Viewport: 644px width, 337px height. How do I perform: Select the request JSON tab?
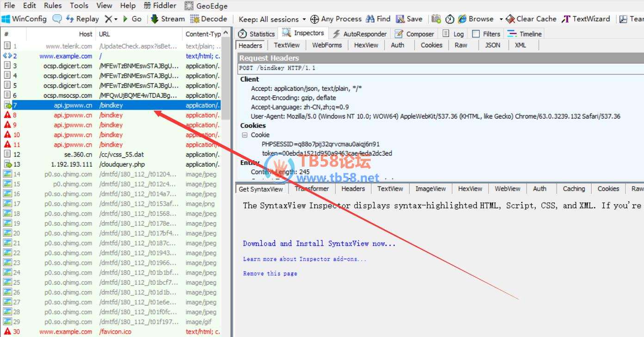point(492,45)
